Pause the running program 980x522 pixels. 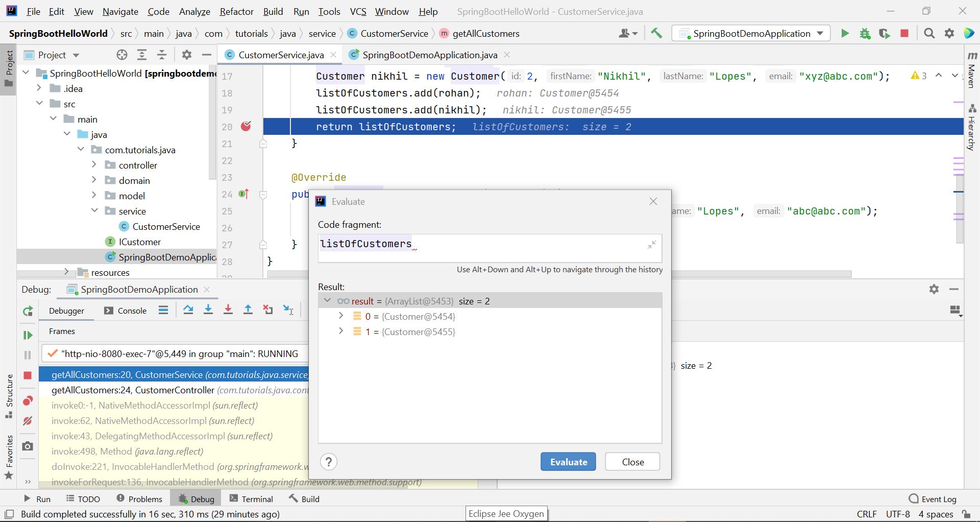point(28,354)
